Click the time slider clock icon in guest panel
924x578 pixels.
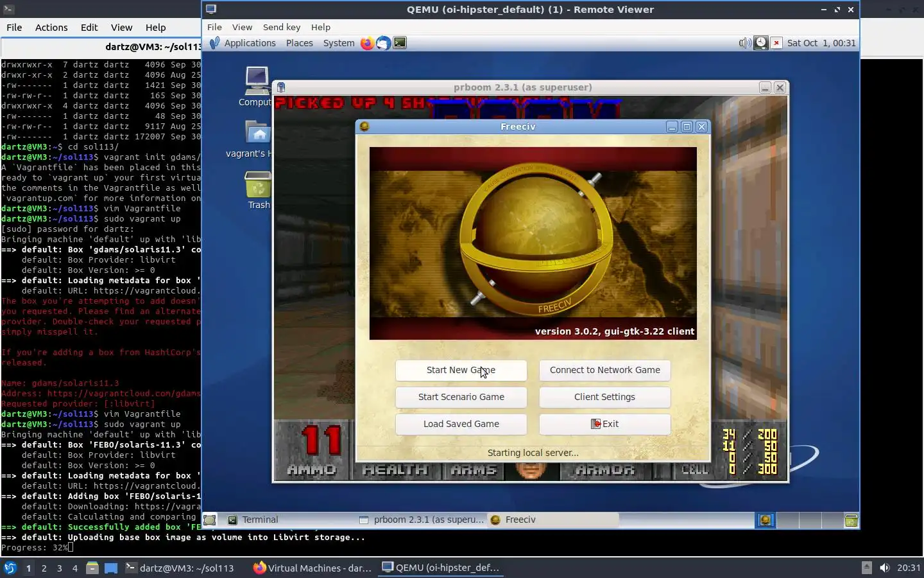(760, 43)
